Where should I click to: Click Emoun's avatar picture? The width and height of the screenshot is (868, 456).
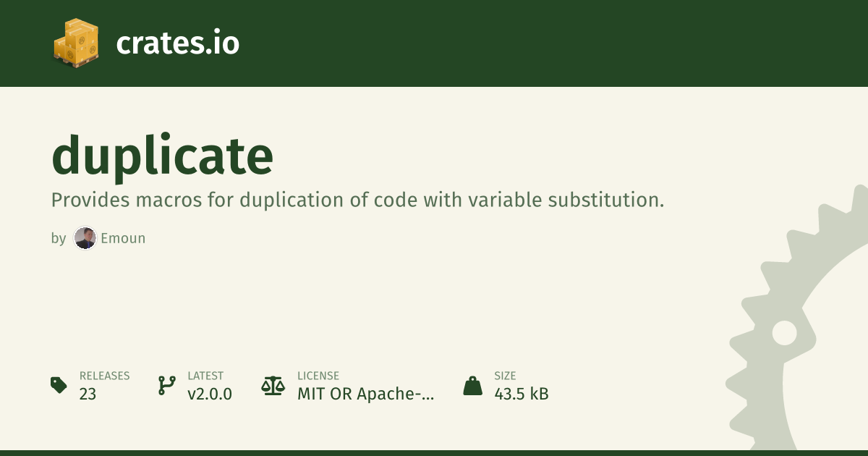(x=85, y=238)
